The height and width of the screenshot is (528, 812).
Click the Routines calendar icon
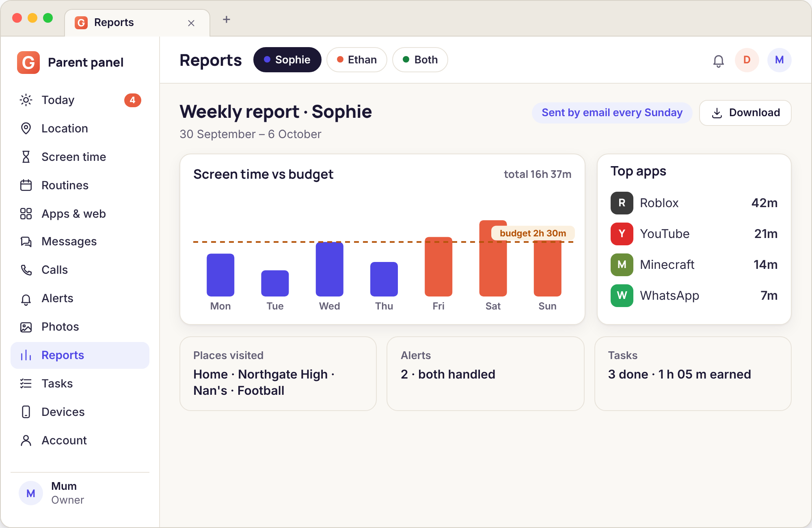coord(26,185)
